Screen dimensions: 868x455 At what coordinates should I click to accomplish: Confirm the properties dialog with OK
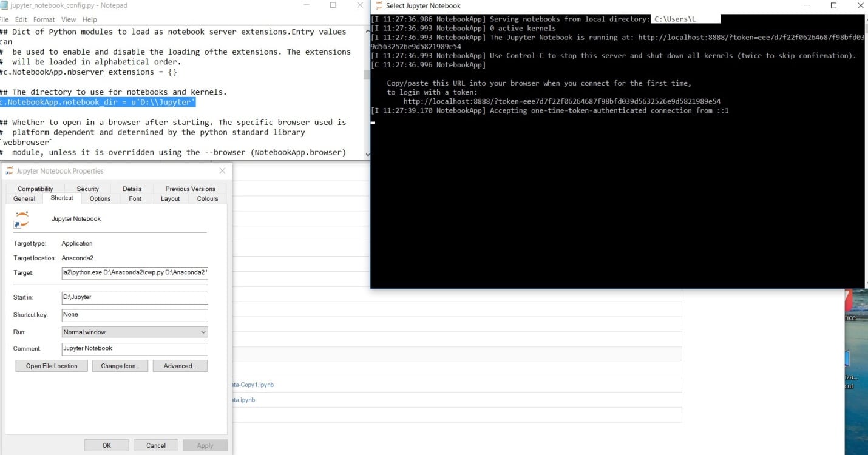point(107,445)
